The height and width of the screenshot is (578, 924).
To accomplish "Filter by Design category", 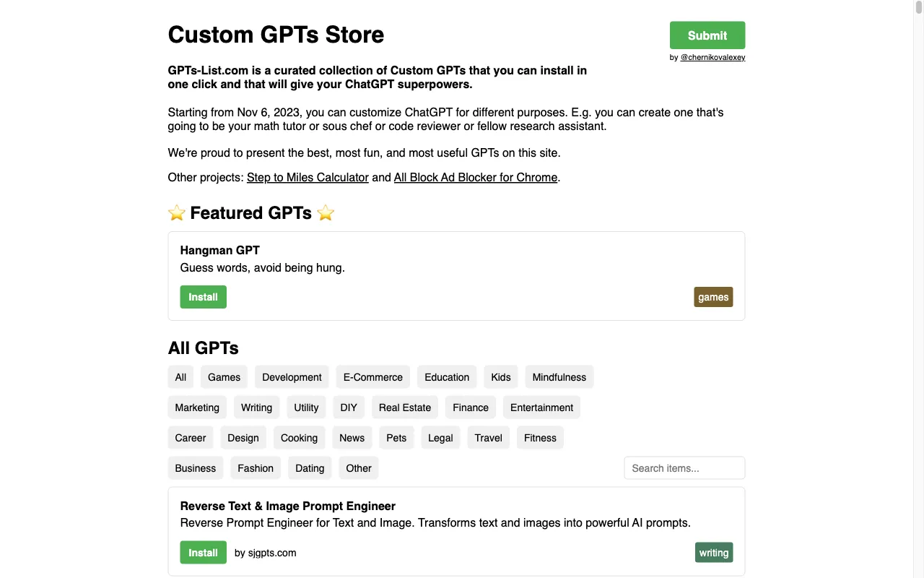I will (x=243, y=438).
